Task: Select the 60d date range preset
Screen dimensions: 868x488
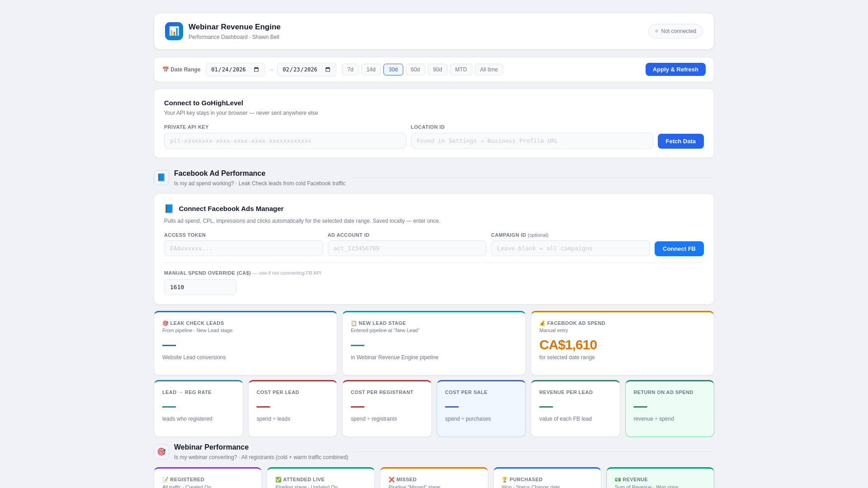Action: [x=415, y=70]
